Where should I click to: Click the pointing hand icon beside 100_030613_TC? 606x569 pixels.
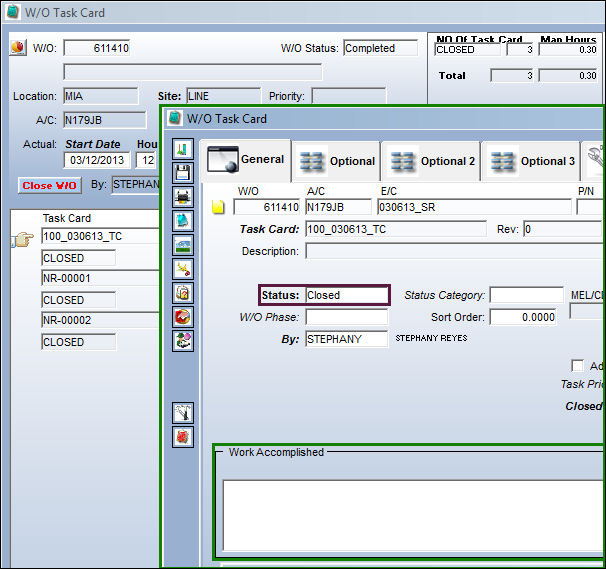23,239
